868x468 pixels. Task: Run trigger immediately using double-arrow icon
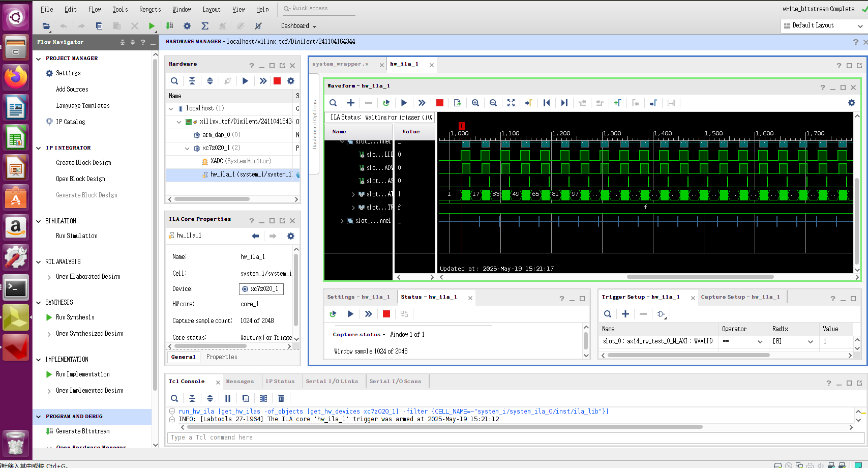click(x=422, y=103)
